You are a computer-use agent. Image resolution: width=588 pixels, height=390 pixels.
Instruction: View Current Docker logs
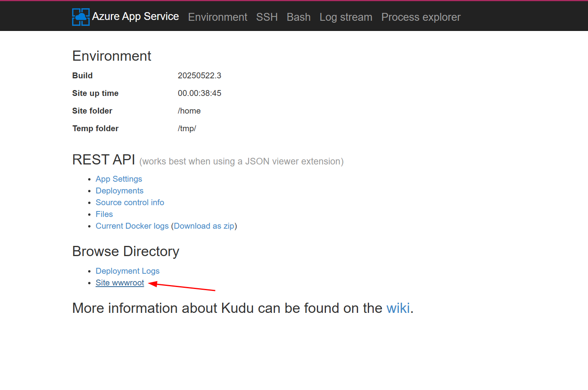(x=132, y=226)
